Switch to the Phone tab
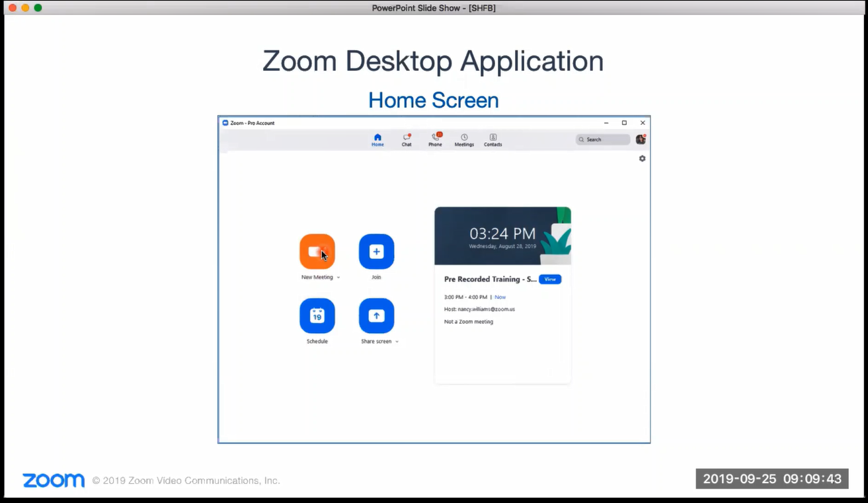The height and width of the screenshot is (503, 868). (x=435, y=140)
